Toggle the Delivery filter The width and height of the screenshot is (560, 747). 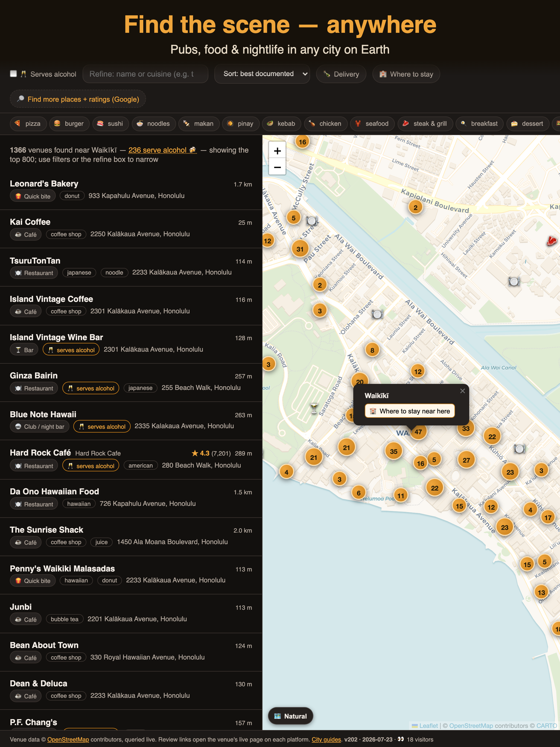(341, 74)
